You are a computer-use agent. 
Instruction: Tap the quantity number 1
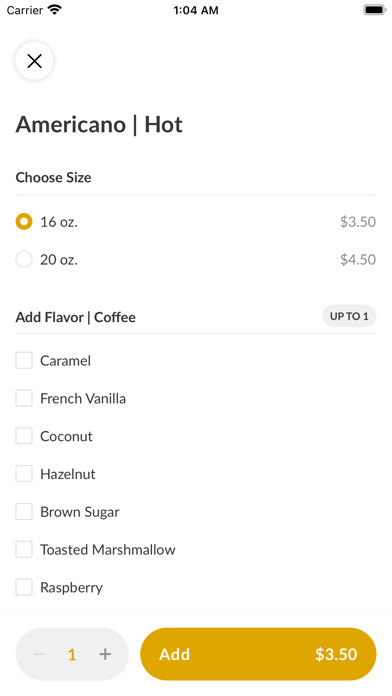(x=72, y=654)
